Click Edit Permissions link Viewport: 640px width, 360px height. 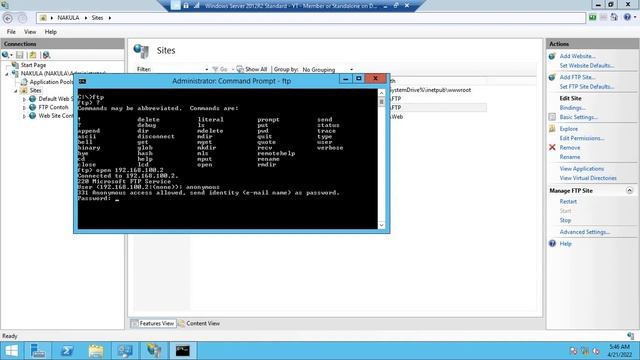[x=582, y=138]
